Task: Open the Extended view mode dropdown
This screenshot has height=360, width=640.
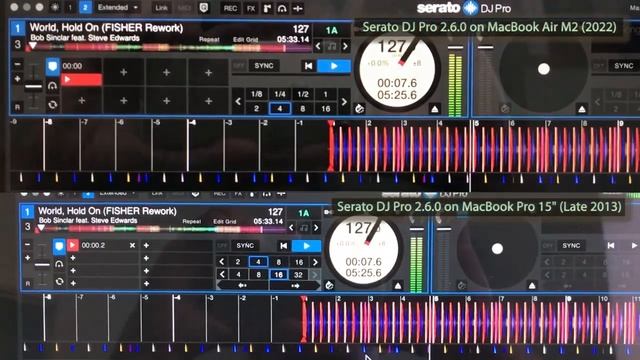Action: pos(118,7)
